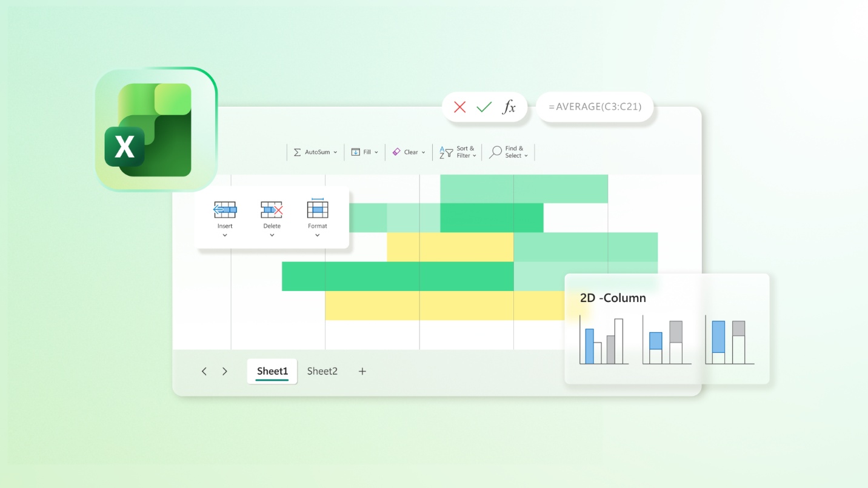Screen dimensions: 868x488
Task: Click the AutoSum sigma icon
Action: click(297, 152)
